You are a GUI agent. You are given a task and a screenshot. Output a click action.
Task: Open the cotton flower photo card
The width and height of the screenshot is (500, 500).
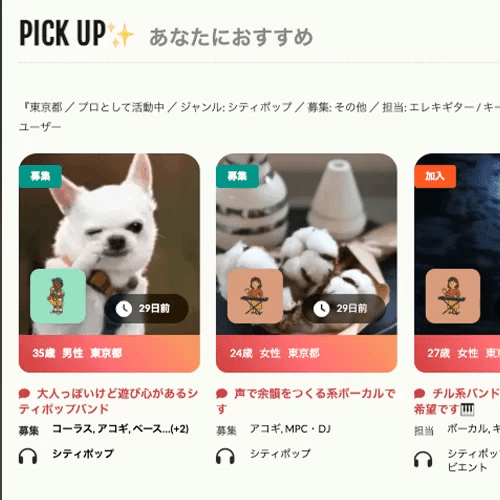[x=307, y=244]
